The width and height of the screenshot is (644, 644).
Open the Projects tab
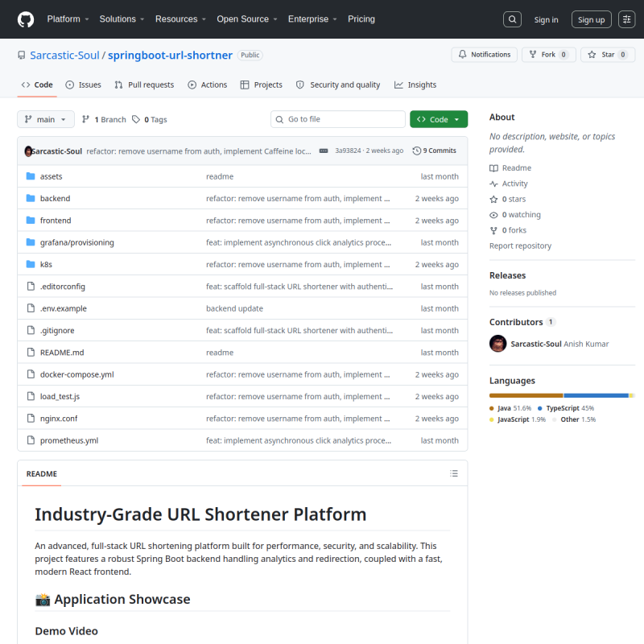point(261,85)
